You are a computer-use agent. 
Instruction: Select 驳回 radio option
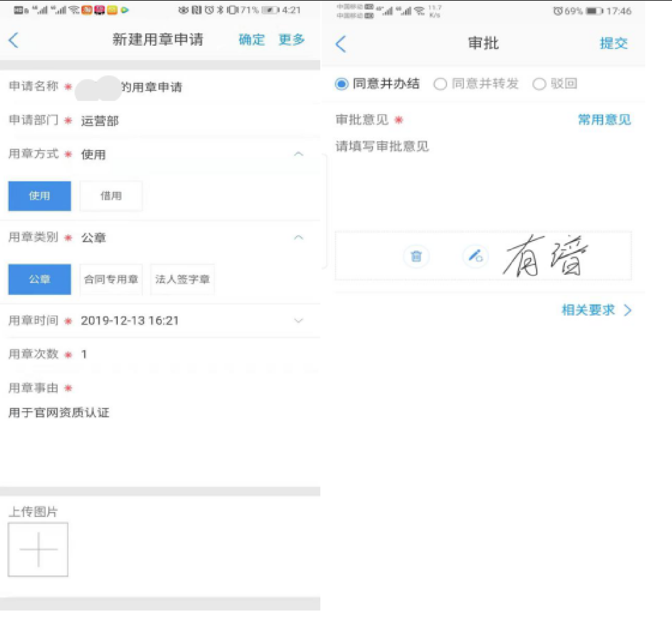[x=539, y=84]
